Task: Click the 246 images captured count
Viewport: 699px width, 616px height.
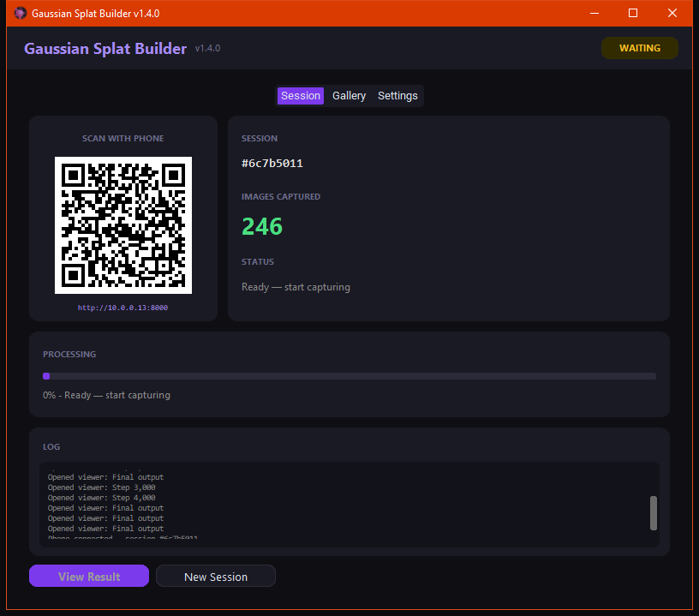Action: pos(262,226)
